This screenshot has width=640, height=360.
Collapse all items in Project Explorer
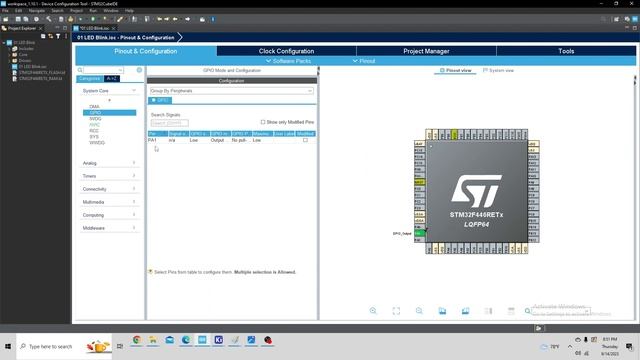(43, 36)
